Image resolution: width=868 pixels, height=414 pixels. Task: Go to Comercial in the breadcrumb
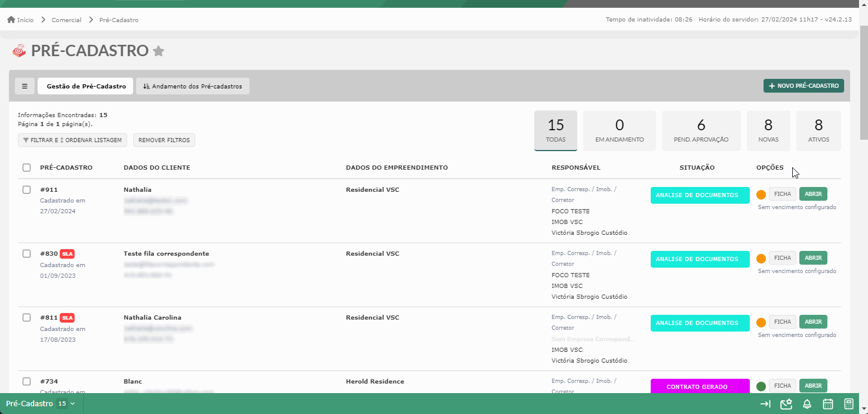(x=66, y=20)
